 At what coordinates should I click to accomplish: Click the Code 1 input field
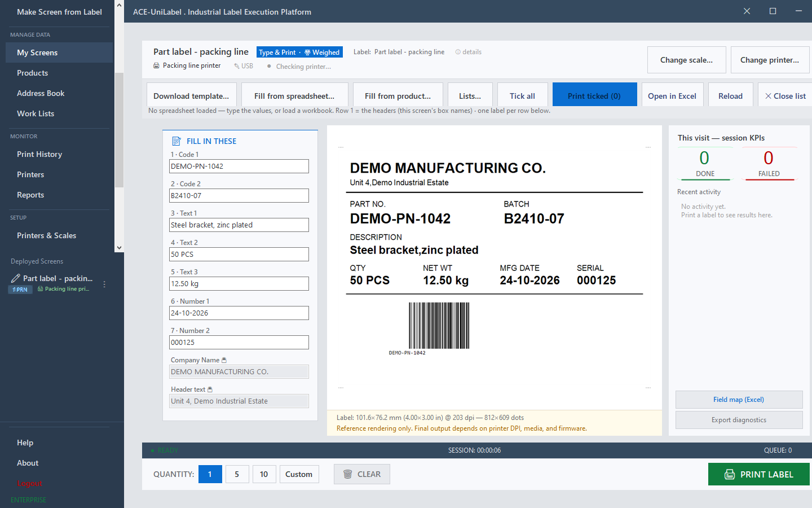(x=239, y=166)
